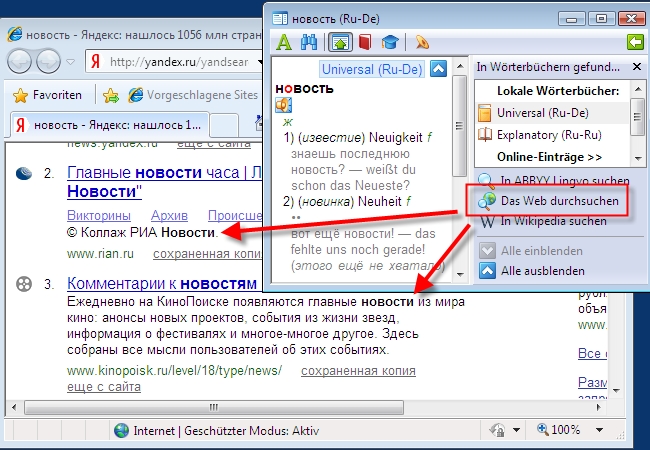Click the browser Back button
This screenshot has height=450, width=650.
pos(19,62)
